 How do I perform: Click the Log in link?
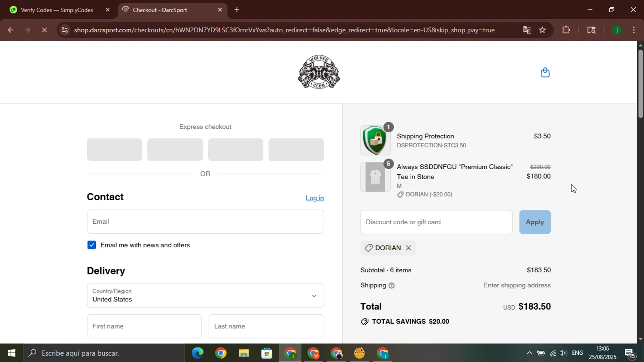[x=315, y=198]
